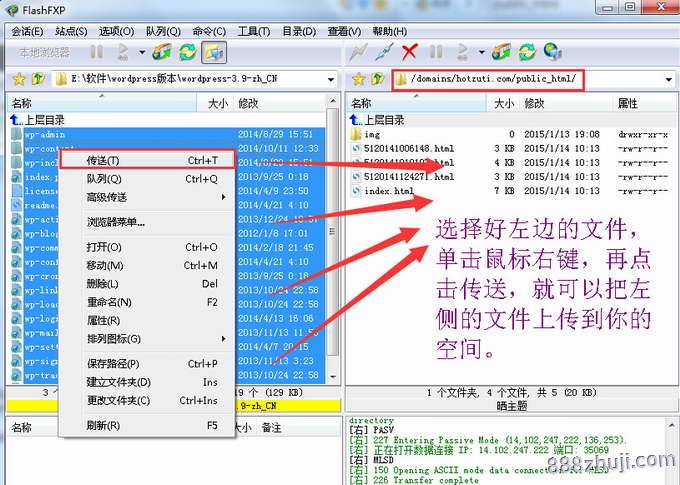Viewport: 680px width, 485px height.
Task: Open the 选项(O) menu
Action: point(116,31)
